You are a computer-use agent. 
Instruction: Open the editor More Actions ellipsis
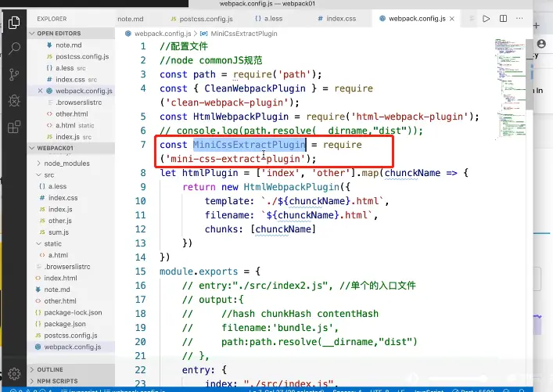tap(519, 18)
